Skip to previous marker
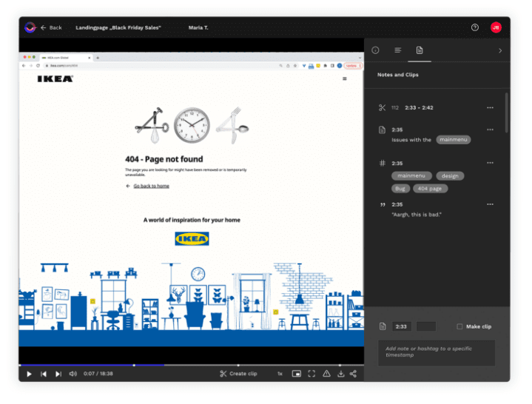The height and width of the screenshot is (404, 532). coord(44,374)
